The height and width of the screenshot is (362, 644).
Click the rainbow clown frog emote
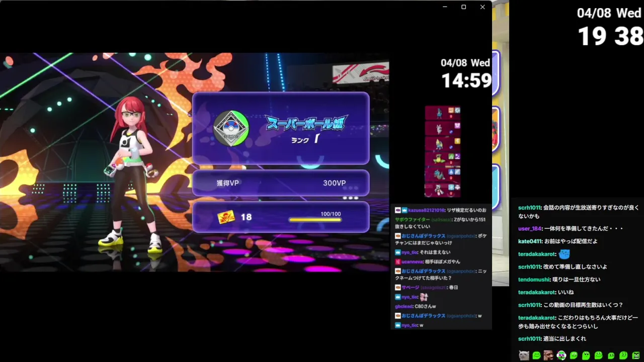pyautogui.click(x=561, y=355)
